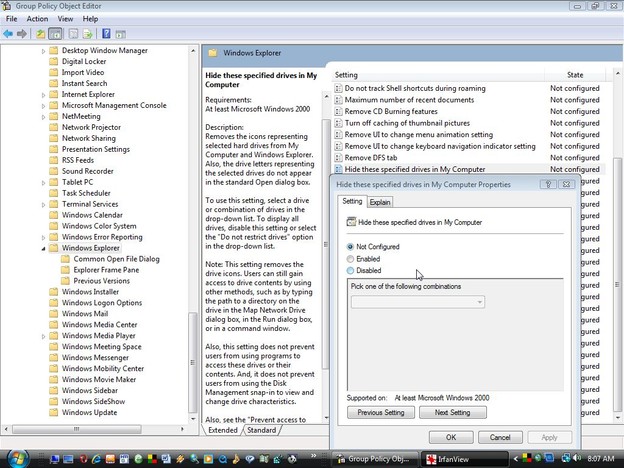
Task: Expand the Windows Error Reporting node
Action: (43, 238)
